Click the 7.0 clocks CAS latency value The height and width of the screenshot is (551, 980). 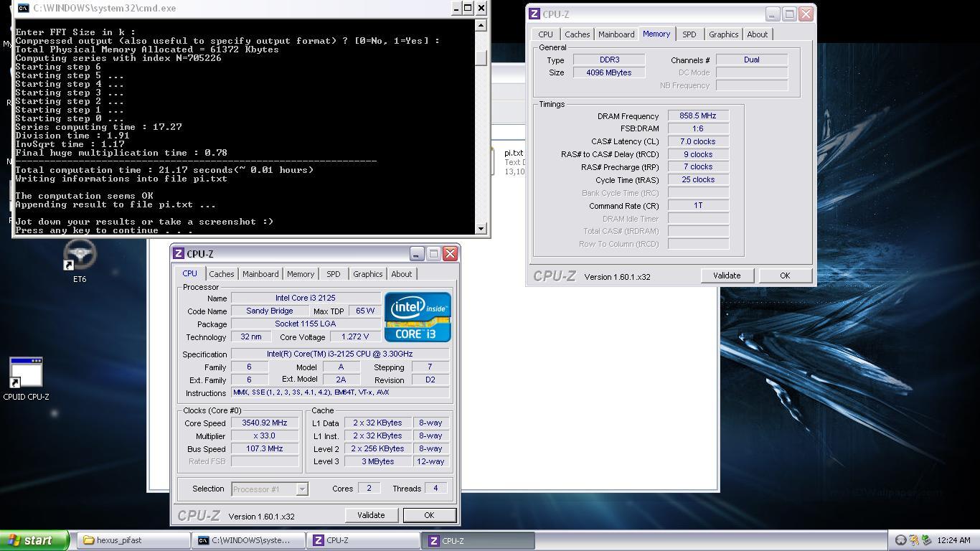click(698, 141)
